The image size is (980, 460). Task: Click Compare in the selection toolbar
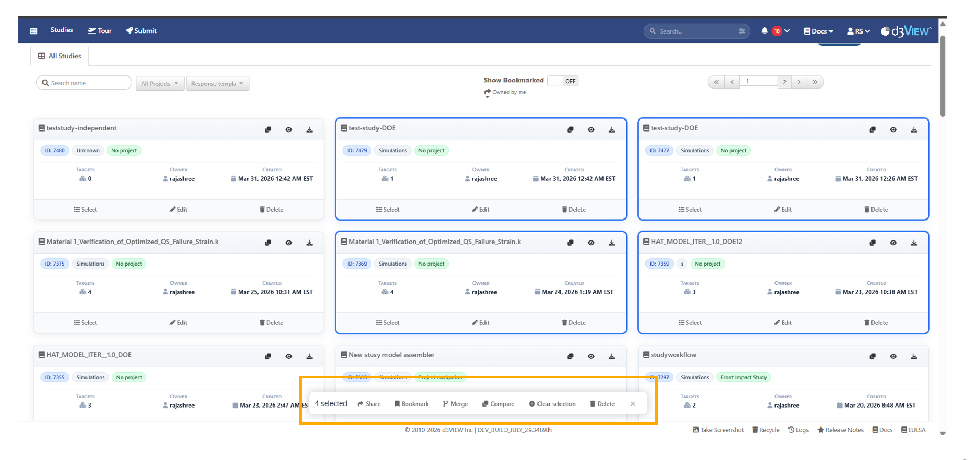point(498,404)
